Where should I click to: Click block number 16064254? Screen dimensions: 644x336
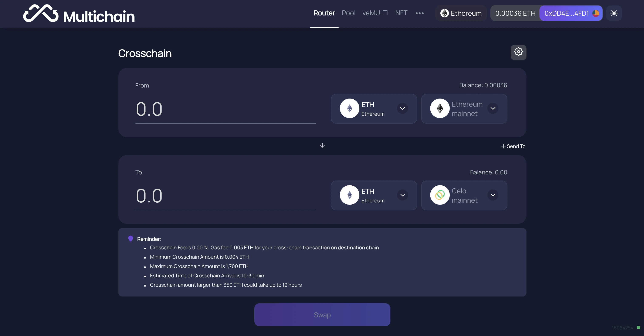coord(622,328)
